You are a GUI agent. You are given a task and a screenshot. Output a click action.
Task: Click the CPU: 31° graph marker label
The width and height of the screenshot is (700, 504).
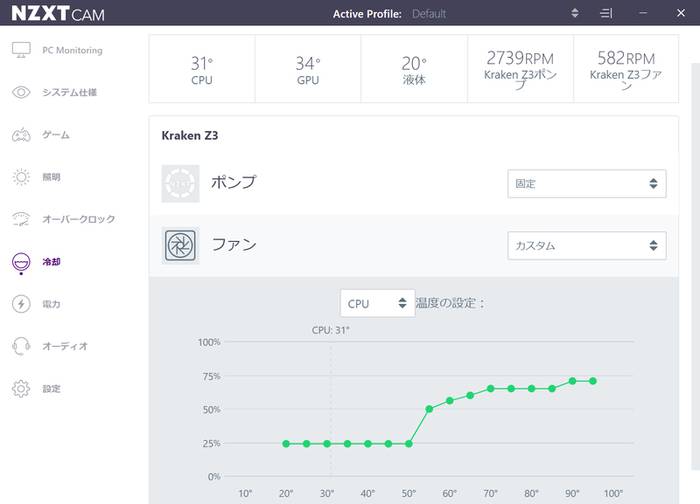[331, 330]
